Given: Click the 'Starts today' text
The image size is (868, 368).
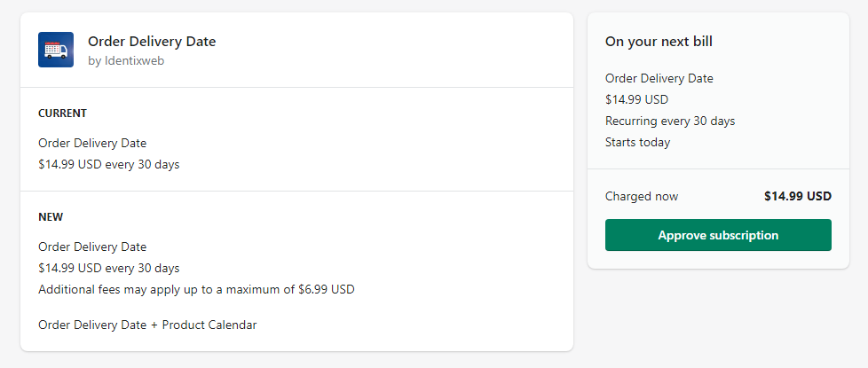Looking at the screenshot, I should tap(638, 142).
